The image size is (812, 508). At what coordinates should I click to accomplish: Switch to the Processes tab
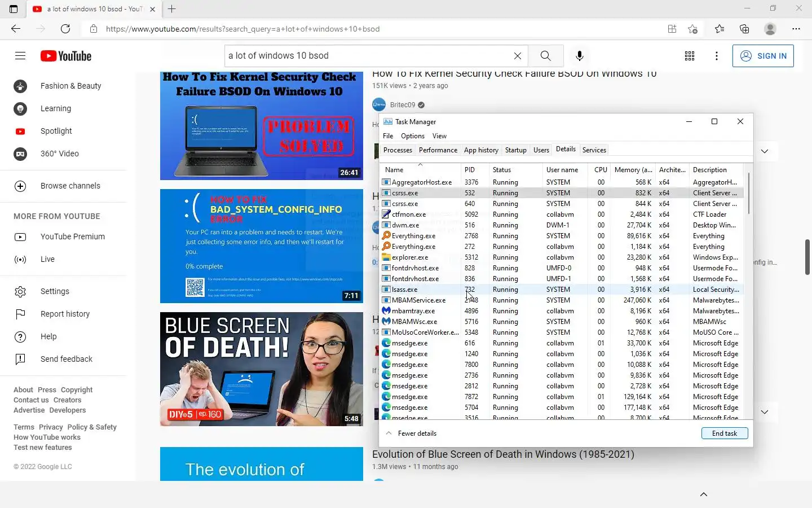pos(398,150)
